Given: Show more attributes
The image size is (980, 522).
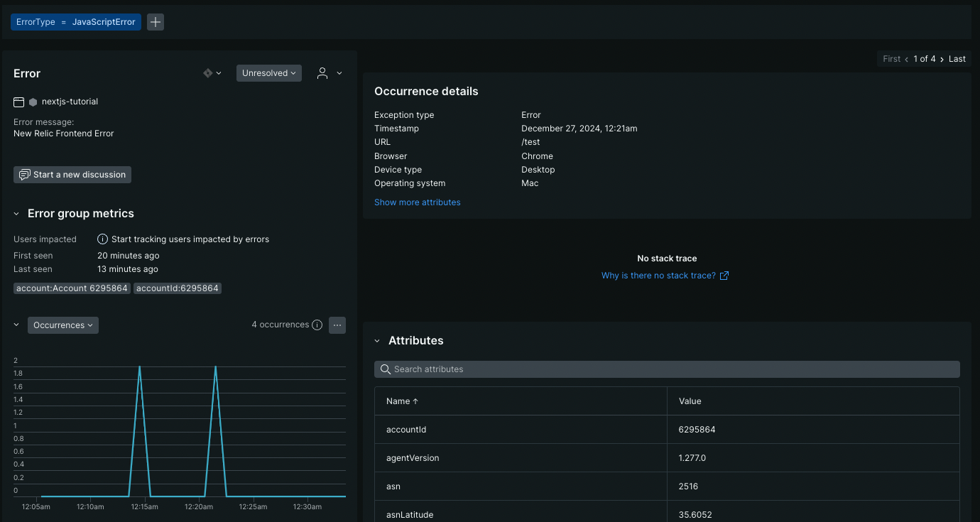Looking at the screenshot, I should click(x=418, y=202).
